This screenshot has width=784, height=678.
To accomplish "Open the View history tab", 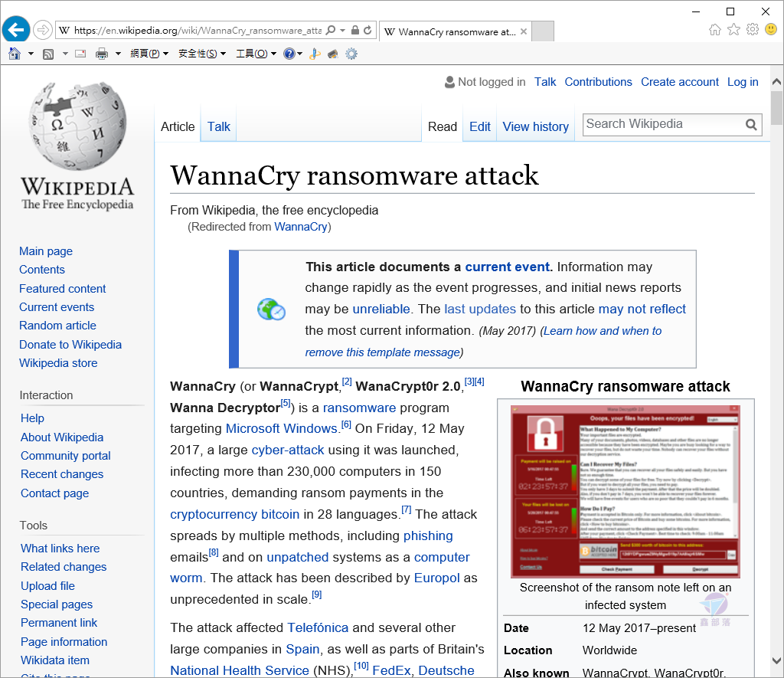I will point(535,126).
